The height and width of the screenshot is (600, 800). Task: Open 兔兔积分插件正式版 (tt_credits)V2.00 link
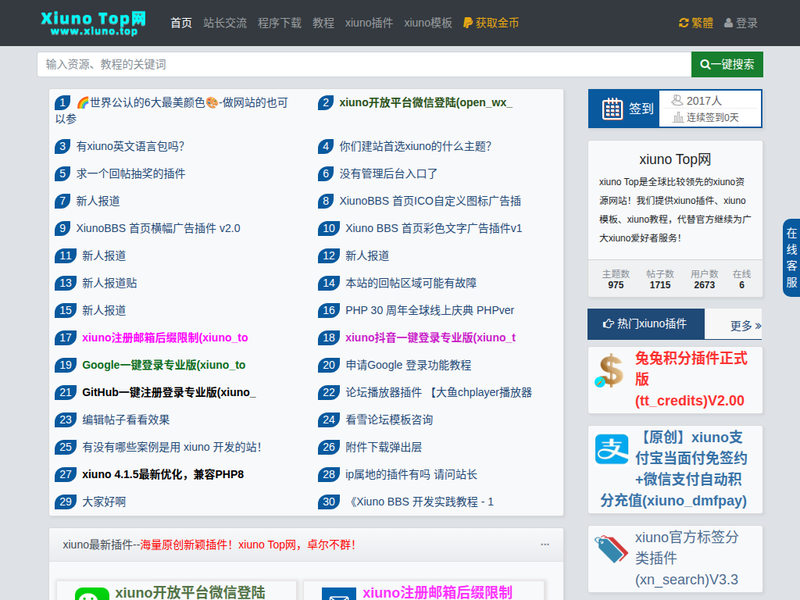point(691,380)
